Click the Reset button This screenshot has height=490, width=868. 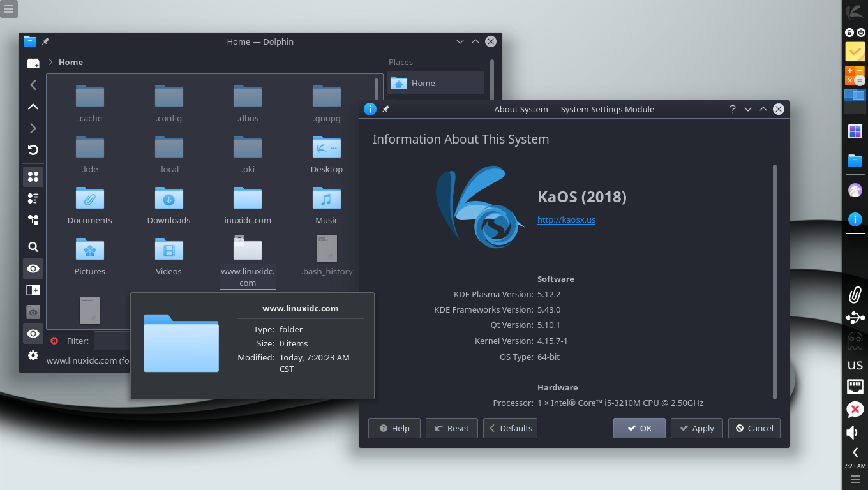451,428
